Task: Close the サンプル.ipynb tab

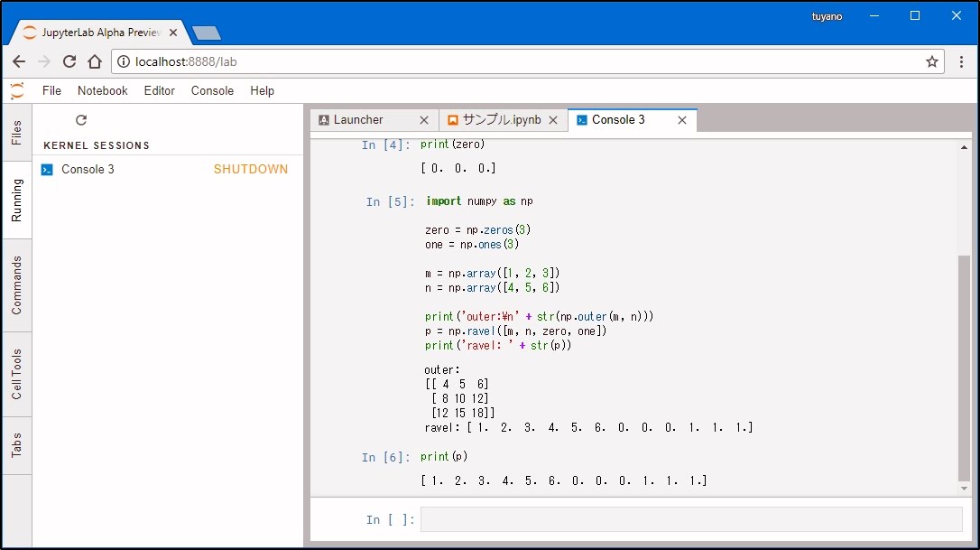Action: point(553,120)
